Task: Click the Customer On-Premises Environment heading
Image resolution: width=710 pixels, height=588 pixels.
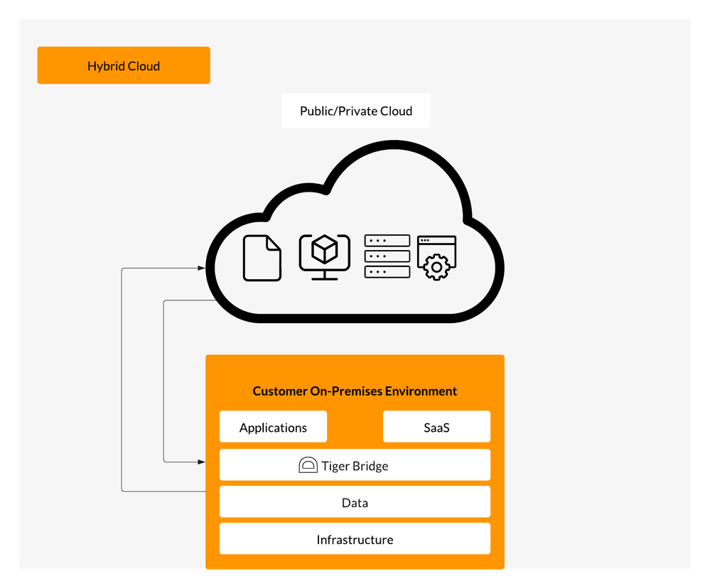Action: pos(355,391)
